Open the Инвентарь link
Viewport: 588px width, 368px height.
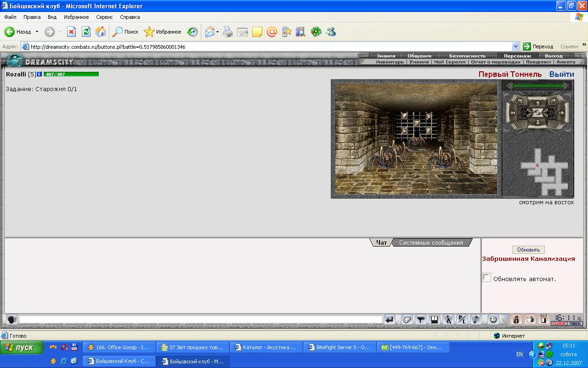coord(390,62)
